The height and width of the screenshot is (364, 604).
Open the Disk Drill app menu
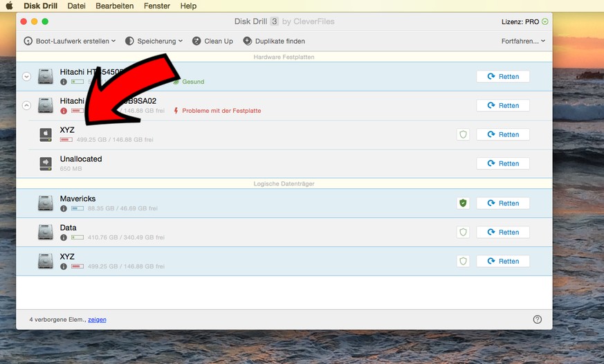pos(40,6)
